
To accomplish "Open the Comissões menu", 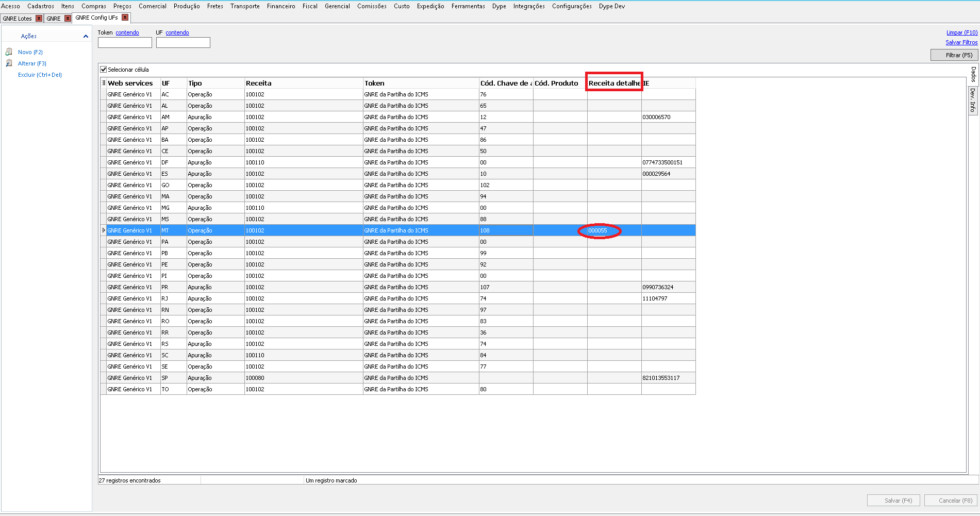I will [x=372, y=6].
